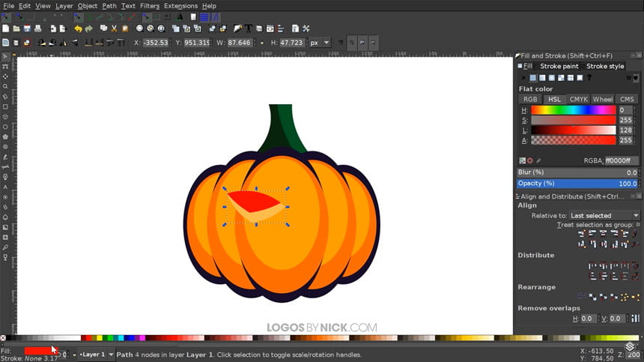Image resolution: width=644 pixels, height=362 pixels.
Task: Open the File menu
Action: 9,6
